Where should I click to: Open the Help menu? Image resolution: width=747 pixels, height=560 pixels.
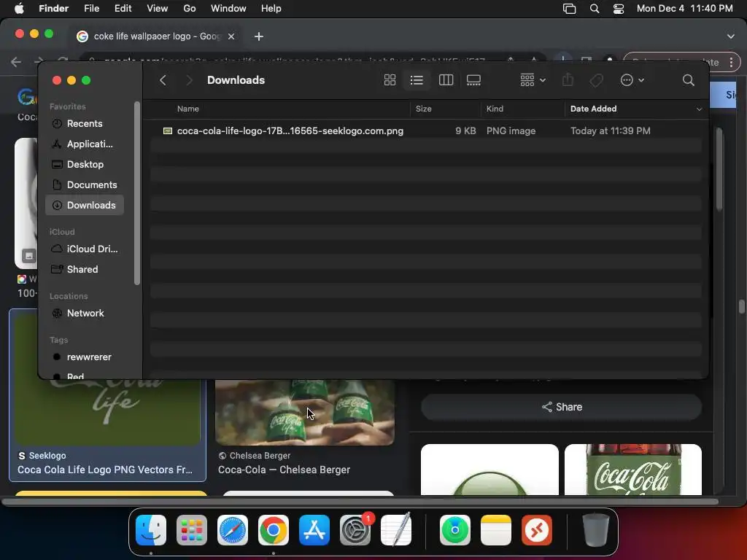[271, 9]
